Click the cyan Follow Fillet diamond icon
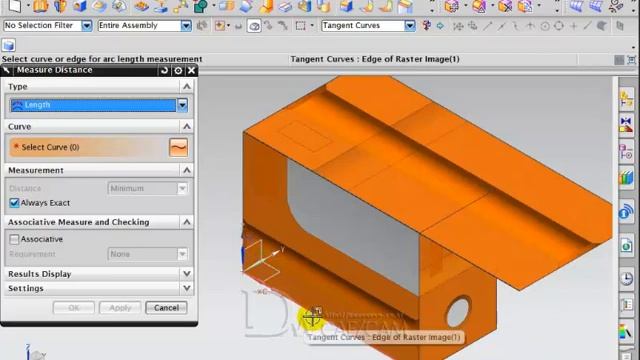The height and width of the screenshot is (360, 640). (440, 26)
